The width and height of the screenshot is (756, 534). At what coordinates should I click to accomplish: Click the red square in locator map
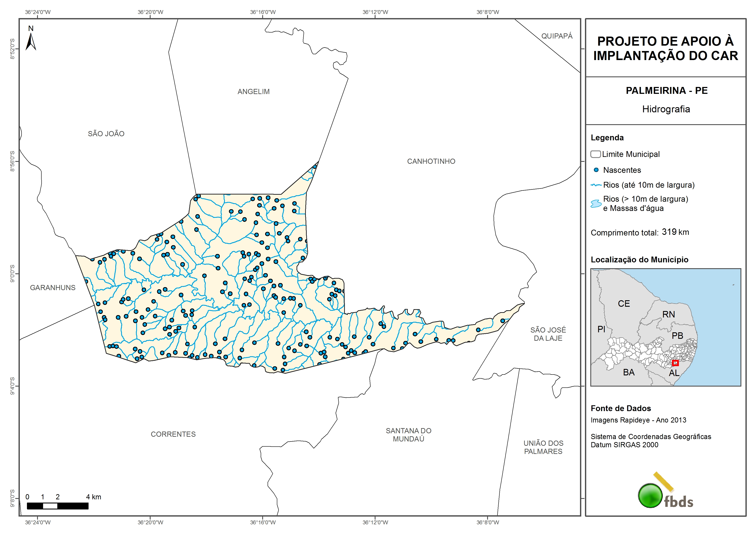click(x=675, y=363)
